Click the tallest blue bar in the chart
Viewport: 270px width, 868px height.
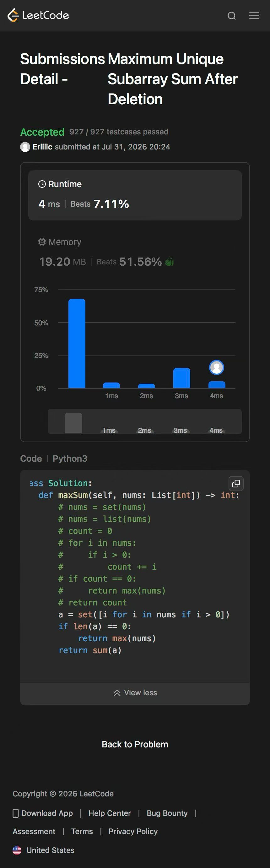[77, 343]
